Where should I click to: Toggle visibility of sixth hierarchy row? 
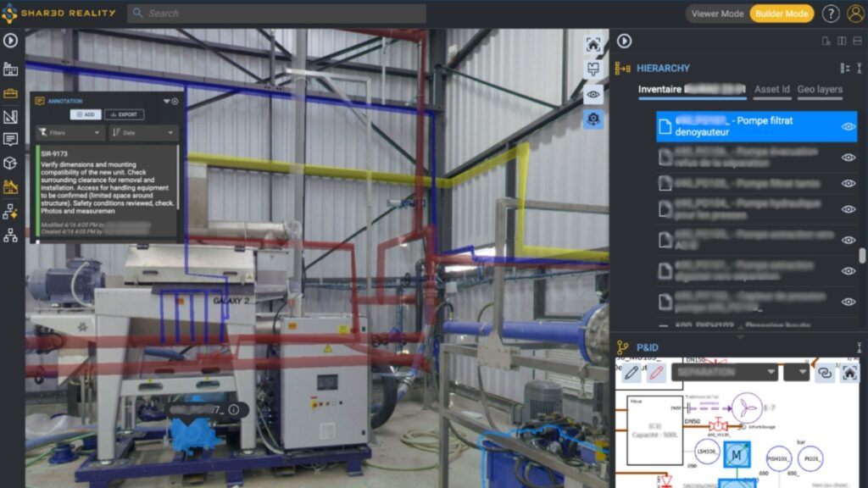point(848,271)
